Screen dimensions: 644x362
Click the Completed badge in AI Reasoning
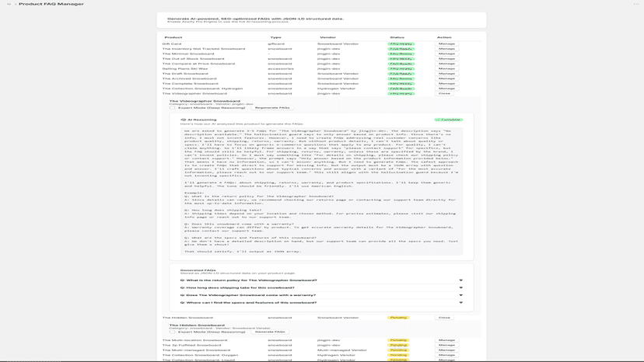click(x=449, y=120)
